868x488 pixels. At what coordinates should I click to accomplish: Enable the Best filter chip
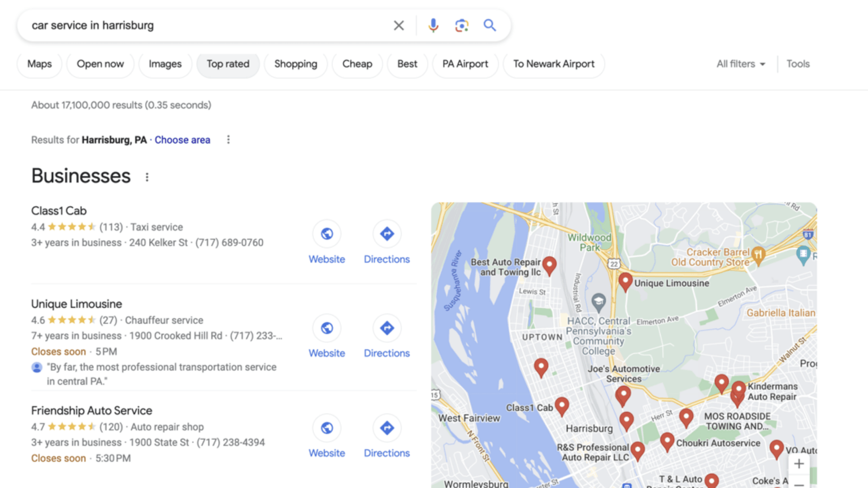tap(407, 64)
